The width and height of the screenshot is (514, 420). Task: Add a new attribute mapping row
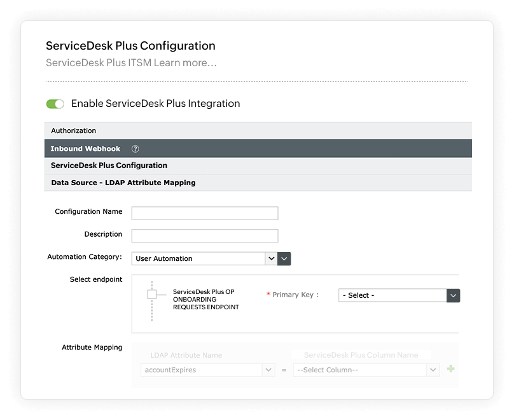click(450, 369)
